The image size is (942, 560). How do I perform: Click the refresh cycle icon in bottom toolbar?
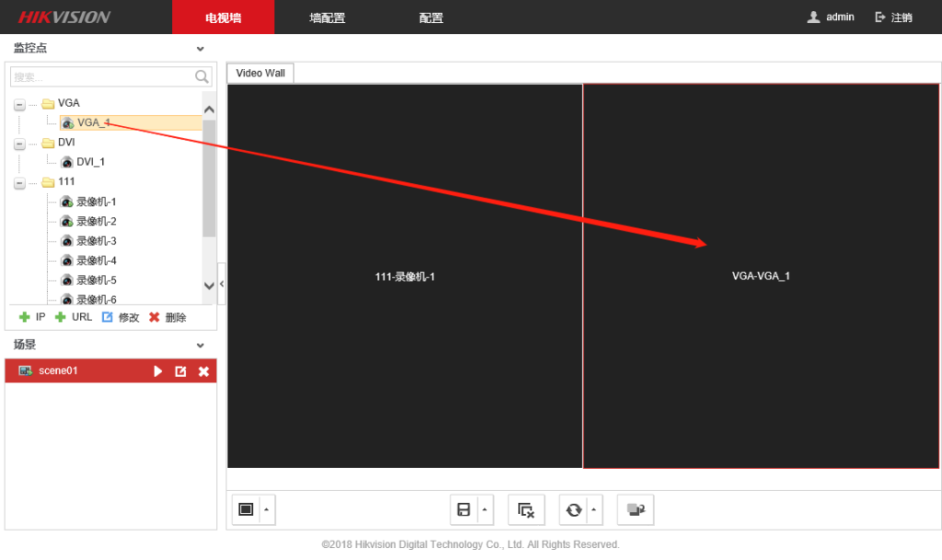point(574,509)
